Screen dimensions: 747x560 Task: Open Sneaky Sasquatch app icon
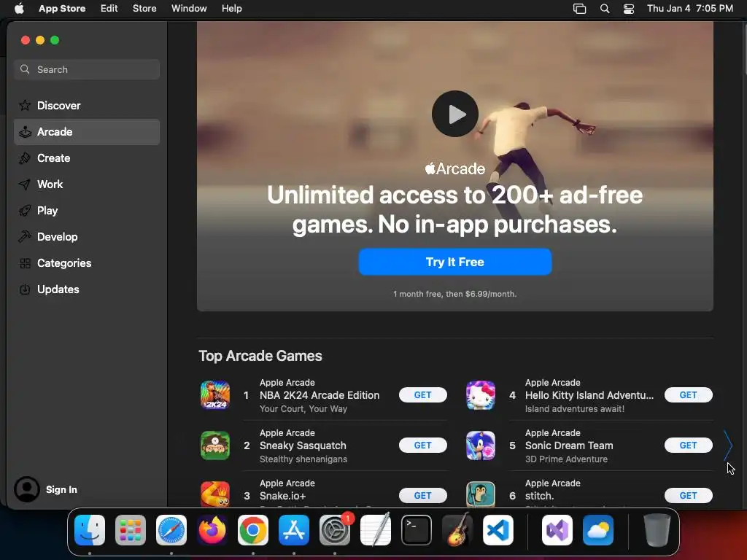[x=215, y=446]
